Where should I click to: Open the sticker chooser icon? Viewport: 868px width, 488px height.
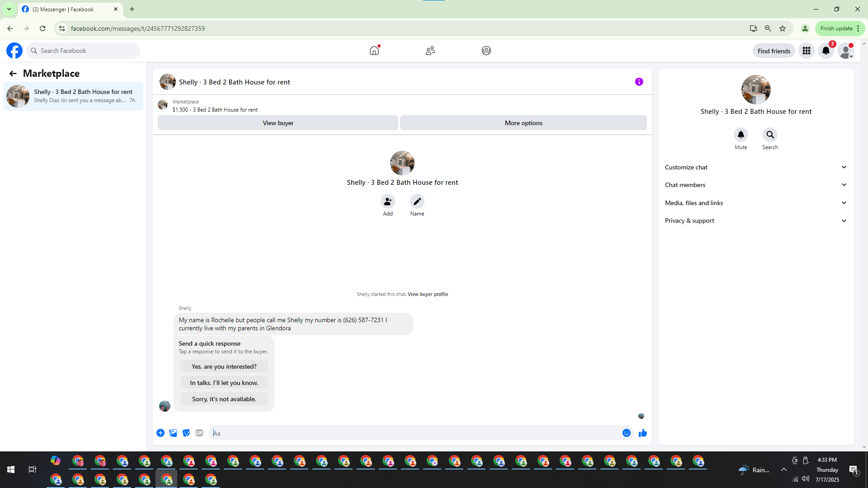[186, 433]
